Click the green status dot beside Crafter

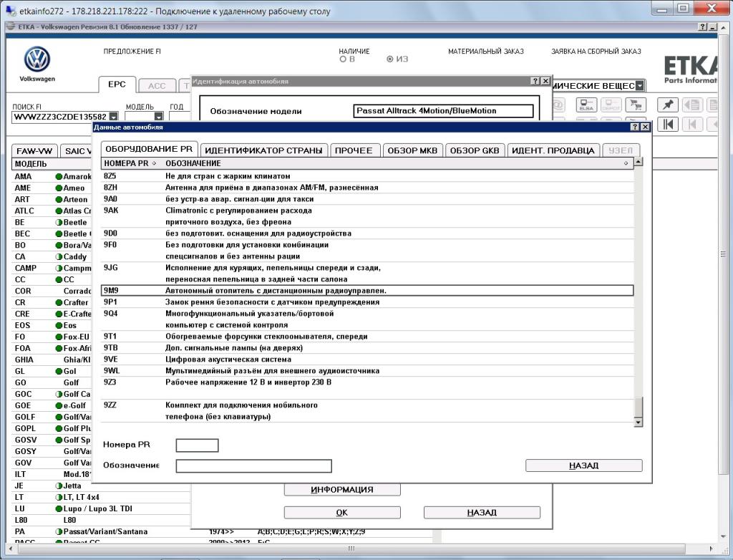(x=59, y=303)
